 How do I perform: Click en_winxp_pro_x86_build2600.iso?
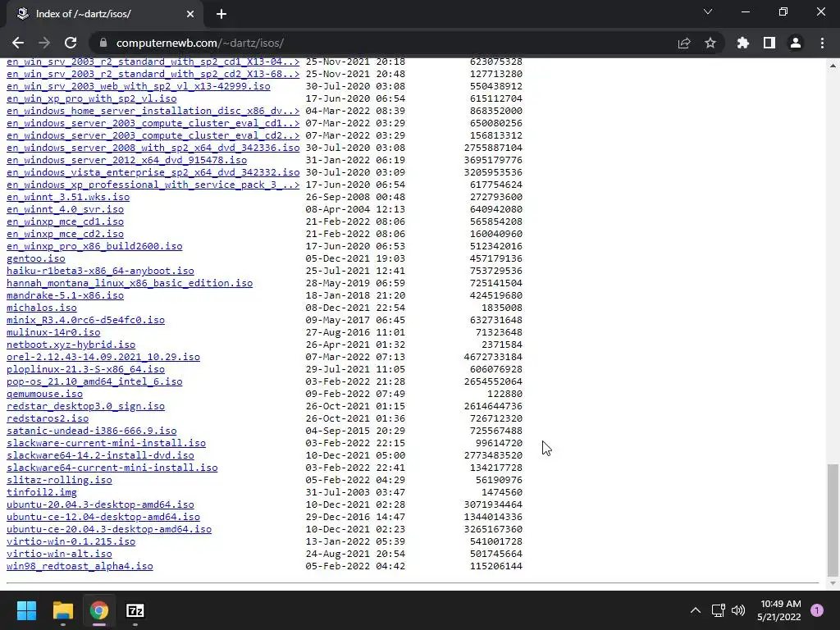coord(94,247)
